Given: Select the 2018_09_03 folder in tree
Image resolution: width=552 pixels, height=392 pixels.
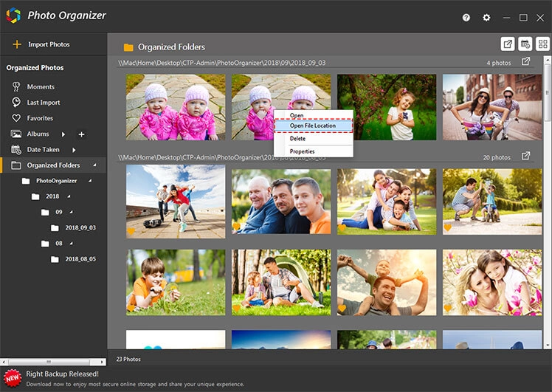Looking at the screenshot, I should (x=80, y=227).
